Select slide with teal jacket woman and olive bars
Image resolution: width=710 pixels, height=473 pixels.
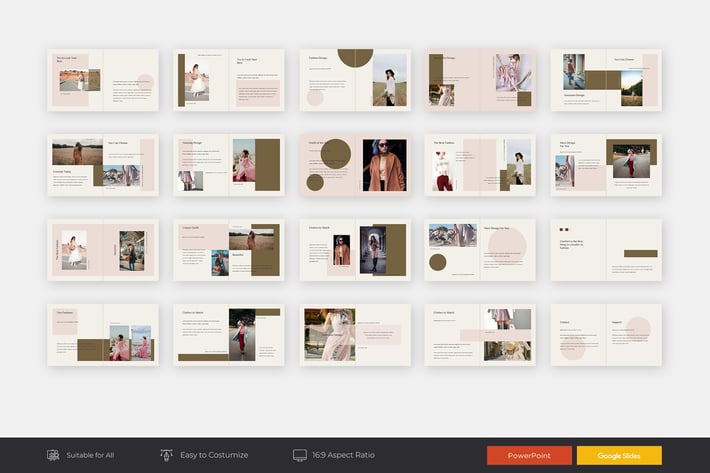[x=229, y=335]
